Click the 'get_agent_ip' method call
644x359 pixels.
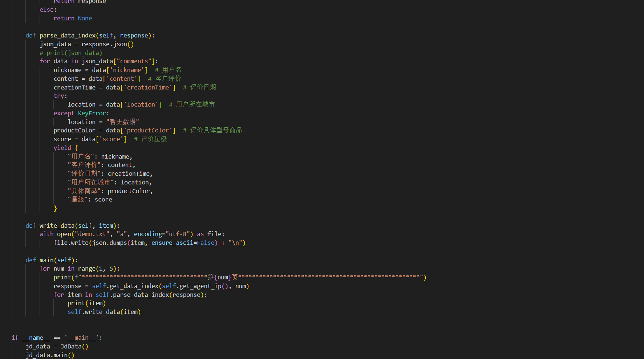200,286
